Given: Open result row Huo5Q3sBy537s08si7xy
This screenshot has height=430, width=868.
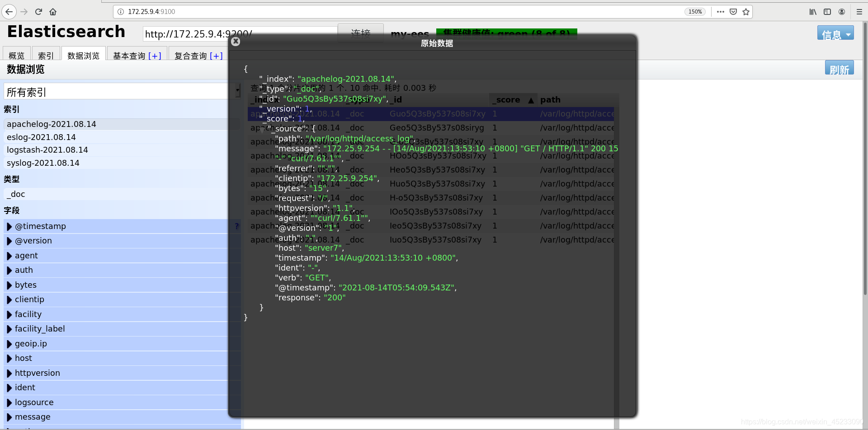Looking at the screenshot, I should 431,184.
